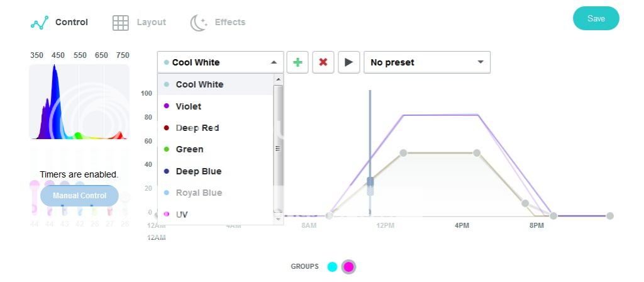Pick Deep Blue from the list

(x=198, y=171)
